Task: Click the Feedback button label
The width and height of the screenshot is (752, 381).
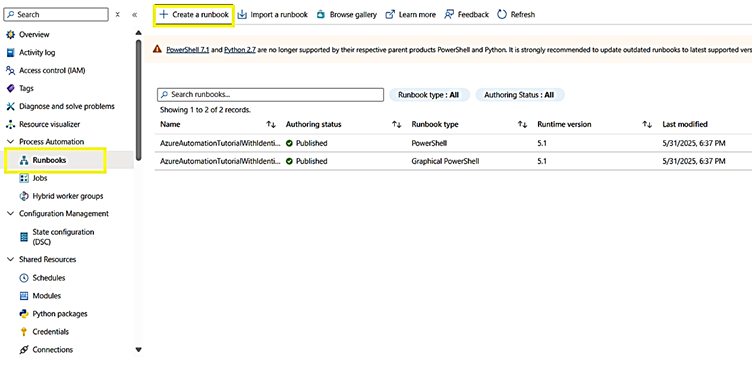Action: 473,14
